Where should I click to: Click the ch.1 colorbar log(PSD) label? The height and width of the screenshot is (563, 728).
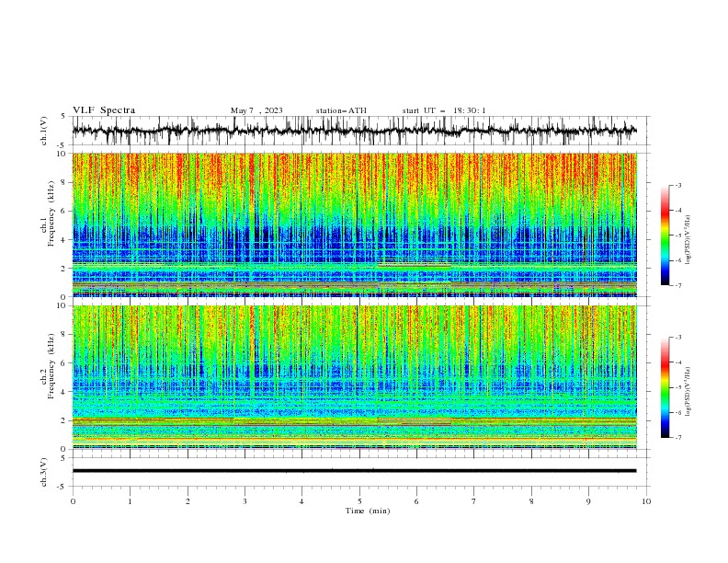point(688,240)
